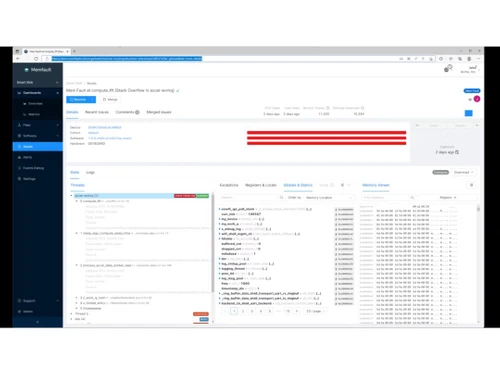500x375 pixels.
Task: Expand frame 1 sleep_algo_compute row
Action: click(77, 233)
